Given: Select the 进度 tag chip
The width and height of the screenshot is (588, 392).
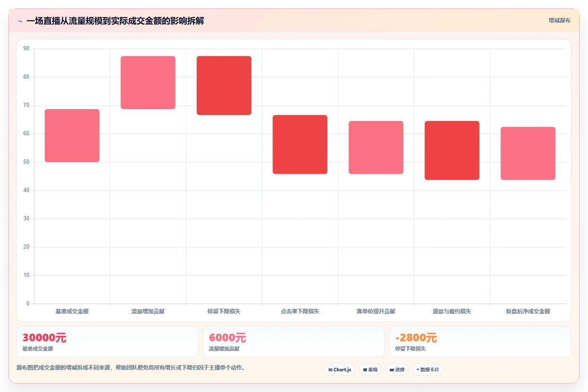Looking at the screenshot, I should [x=397, y=370].
